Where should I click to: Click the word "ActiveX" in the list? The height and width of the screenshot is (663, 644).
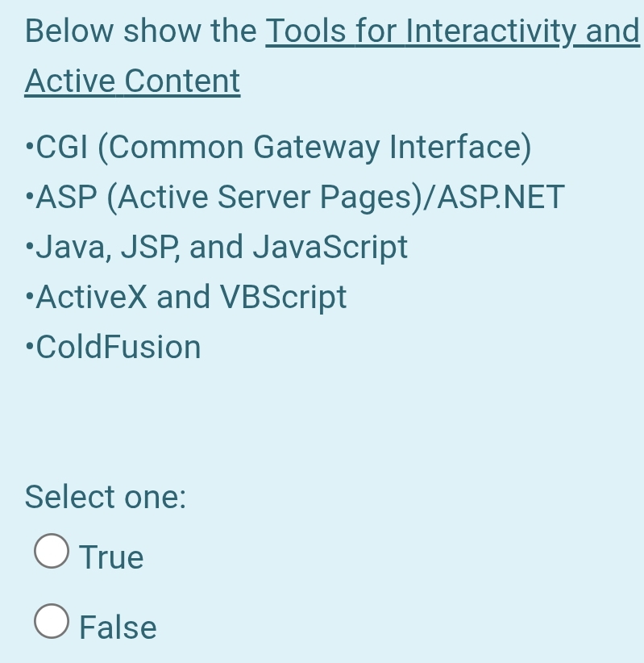tap(92, 297)
